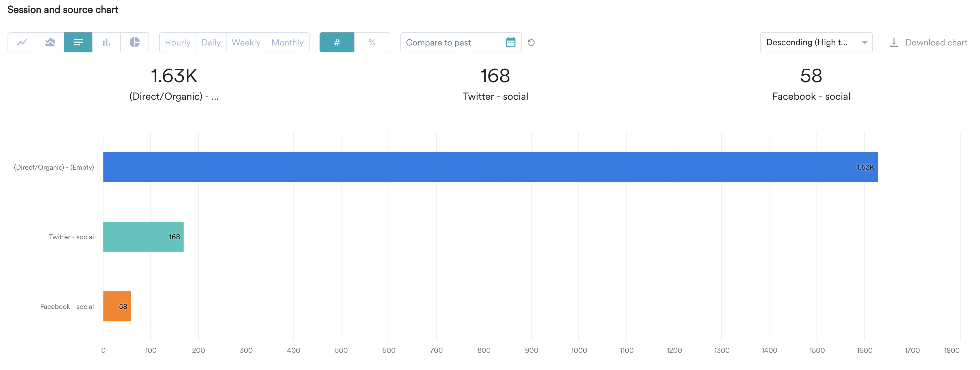This screenshot has width=980, height=370.
Task: Select the line chart view
Action: 22,42
